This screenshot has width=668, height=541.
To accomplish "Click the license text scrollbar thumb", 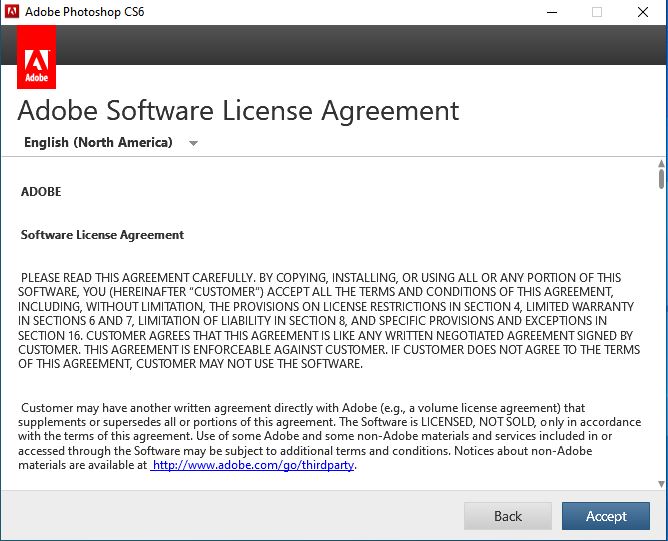I will [661, 180].
